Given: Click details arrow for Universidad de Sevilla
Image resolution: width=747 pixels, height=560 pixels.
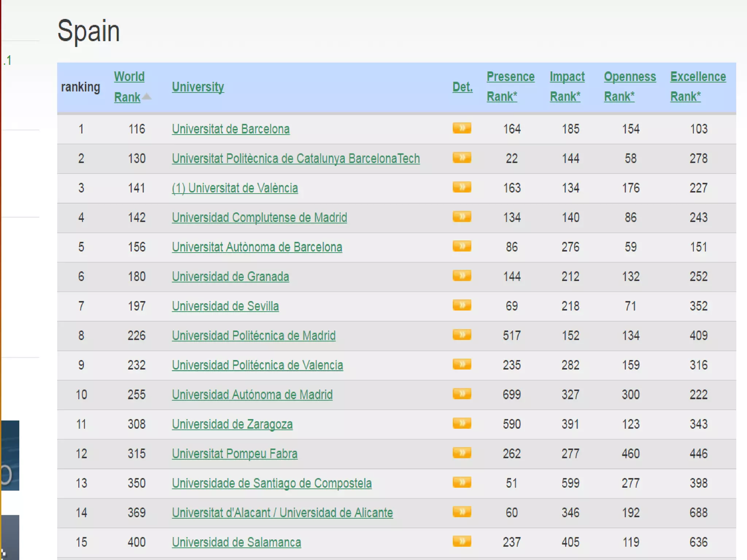Looking at the screenshot, I should [x=462, y=305].
